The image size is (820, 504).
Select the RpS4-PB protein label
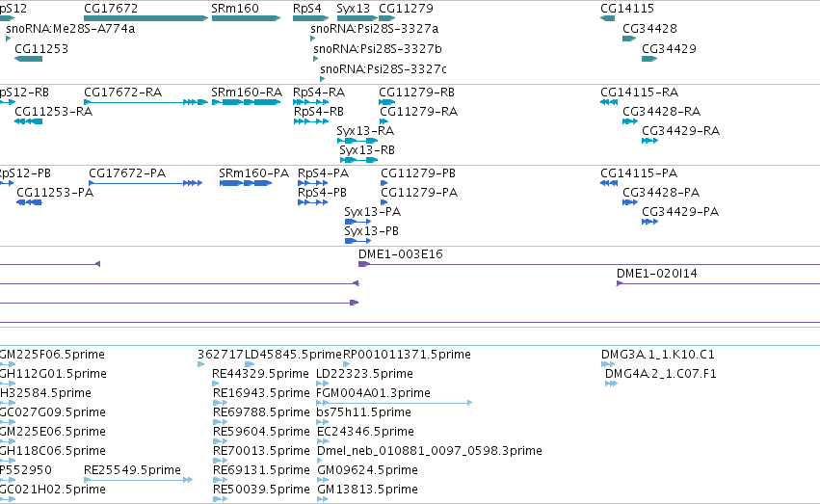coord(322,193)
